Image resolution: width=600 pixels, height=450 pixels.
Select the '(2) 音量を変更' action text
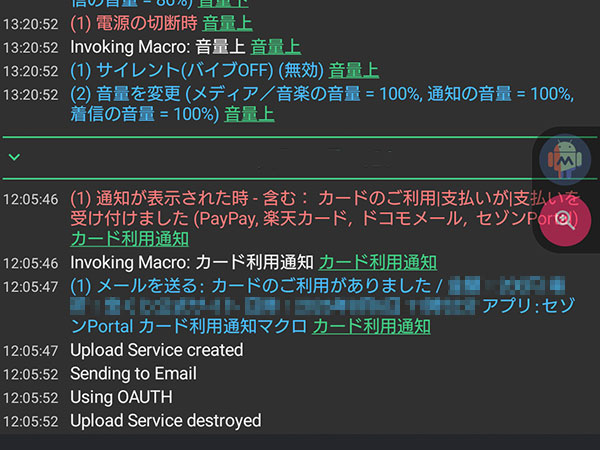tap(322, 104)
